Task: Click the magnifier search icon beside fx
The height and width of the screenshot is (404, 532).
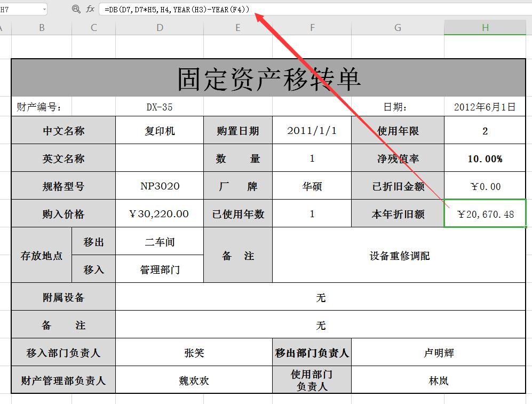Action: tap(75, 9)
